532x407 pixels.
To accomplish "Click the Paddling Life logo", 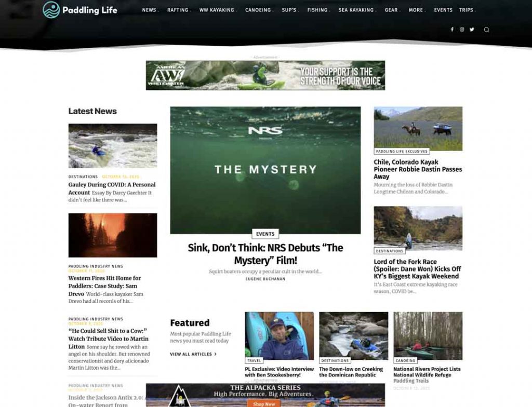I will 80,10.
